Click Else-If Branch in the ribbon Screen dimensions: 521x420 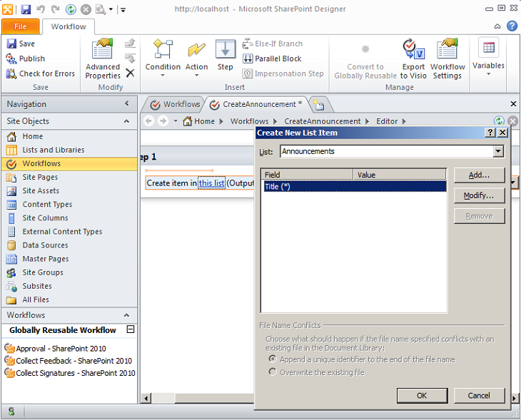click(x=273, y=43)
